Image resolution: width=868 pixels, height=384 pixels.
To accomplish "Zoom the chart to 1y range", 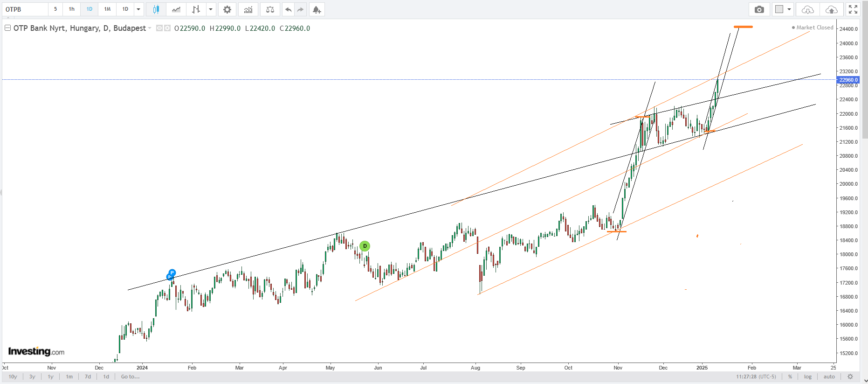I will (50, 377).
